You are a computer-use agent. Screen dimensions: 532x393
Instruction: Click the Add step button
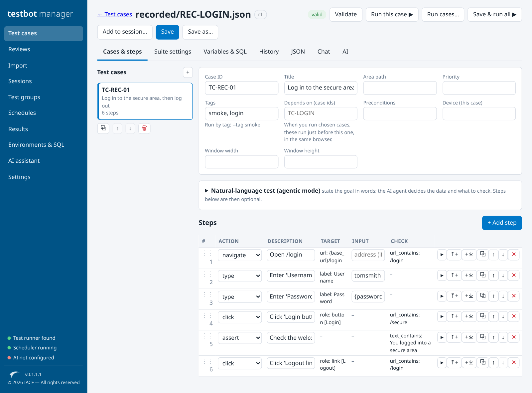[x=502, y=223]
